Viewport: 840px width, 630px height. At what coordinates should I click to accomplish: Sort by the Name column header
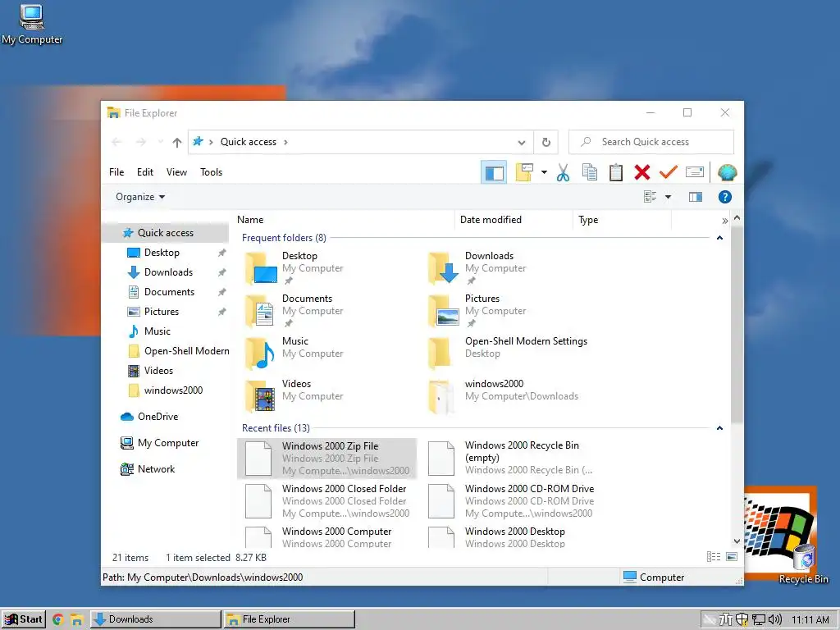point(344,220)
